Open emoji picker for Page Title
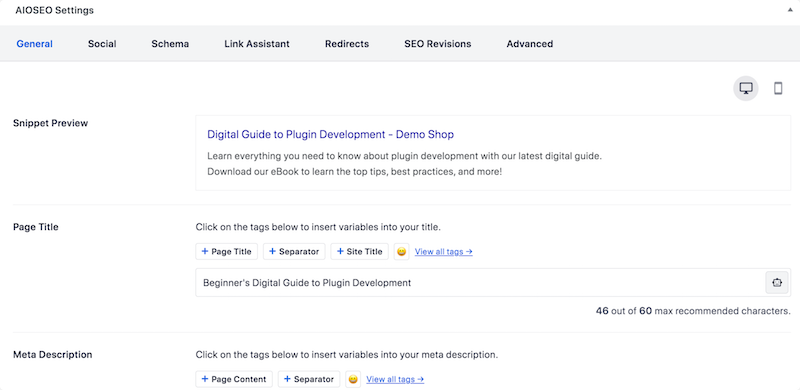Image resolution: width=800 pixels, height=390 pixels. (402, 251)
